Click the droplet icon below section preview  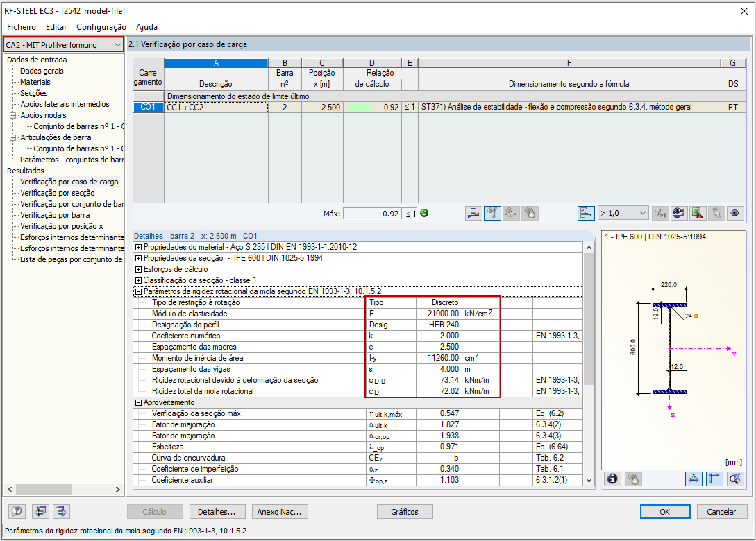633,479
